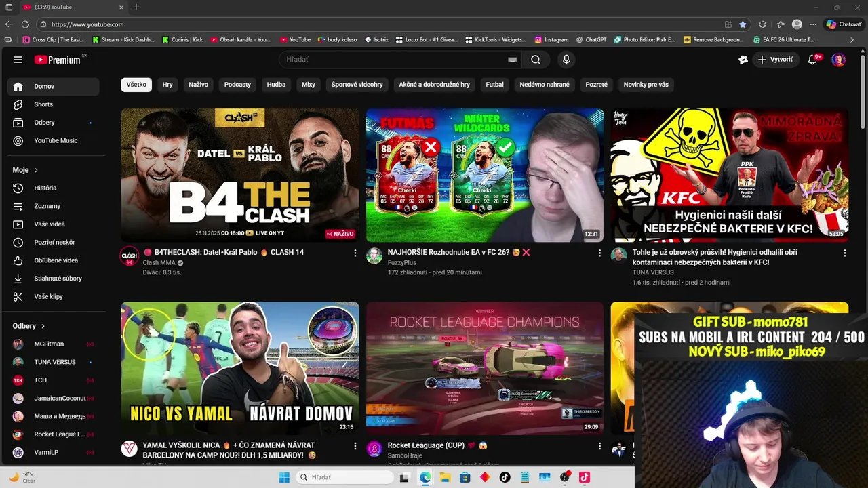Select Novinky pre vás chip
Viewport: 868px width, 488px height.
646,85
